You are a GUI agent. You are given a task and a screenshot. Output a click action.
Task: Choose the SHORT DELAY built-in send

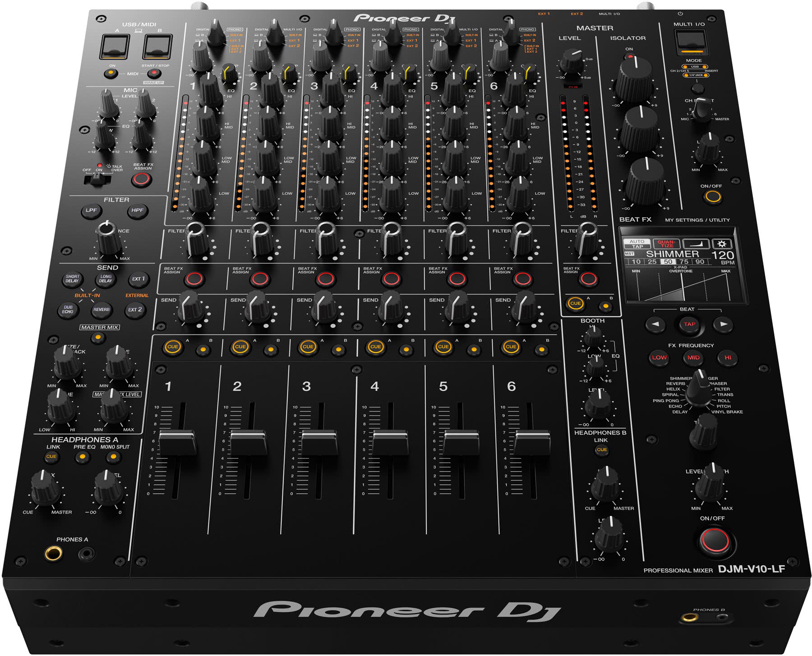coord(73,279)
